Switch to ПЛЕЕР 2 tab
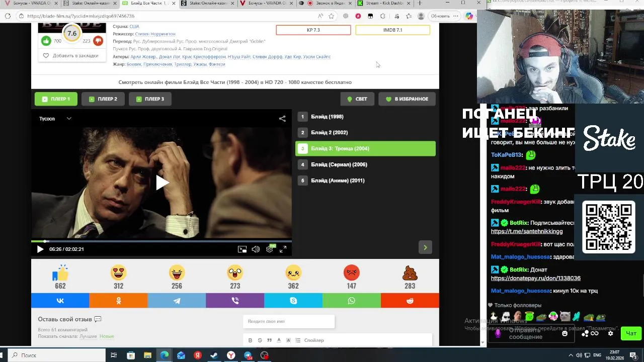Image resolution: width=644 pixels, height=362 pixels. (103, 99)
